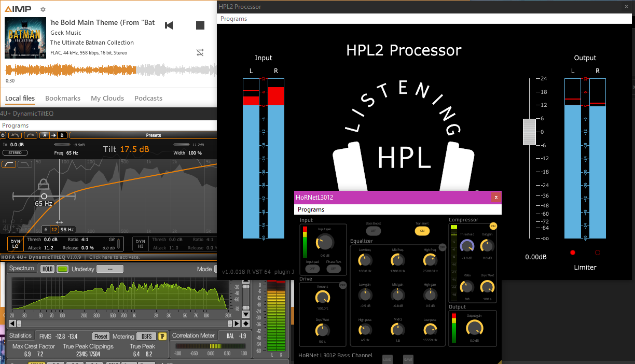Open the My Clouds tab

[x=107, y=98]
